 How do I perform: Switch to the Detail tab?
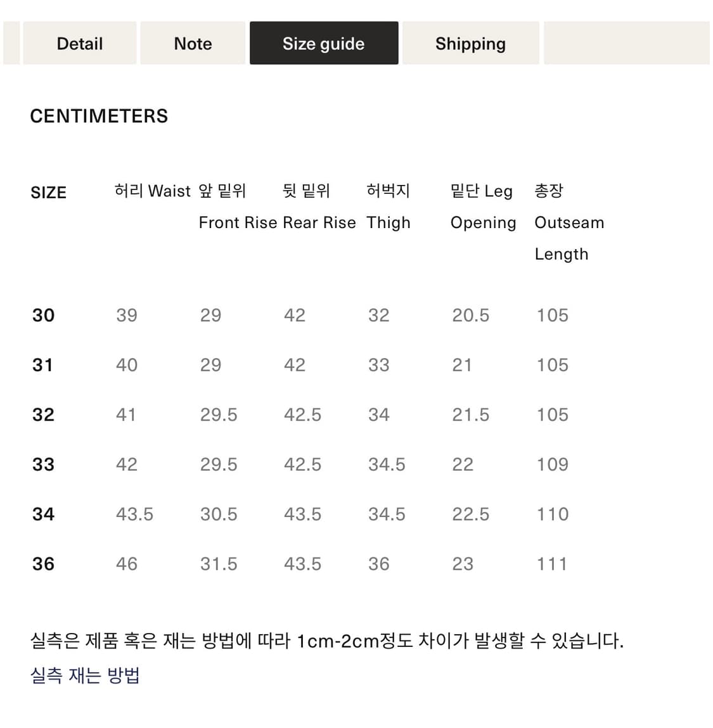pos(79,43)
